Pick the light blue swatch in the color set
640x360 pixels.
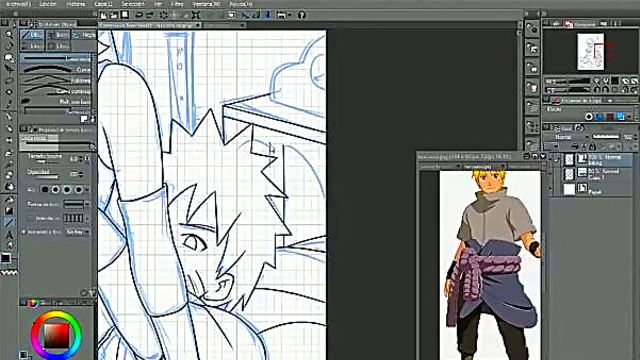tap(620, 117)
